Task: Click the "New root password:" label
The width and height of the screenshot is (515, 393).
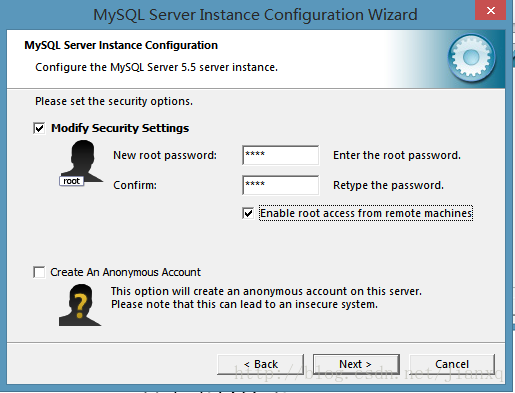Action: point(165,155)
